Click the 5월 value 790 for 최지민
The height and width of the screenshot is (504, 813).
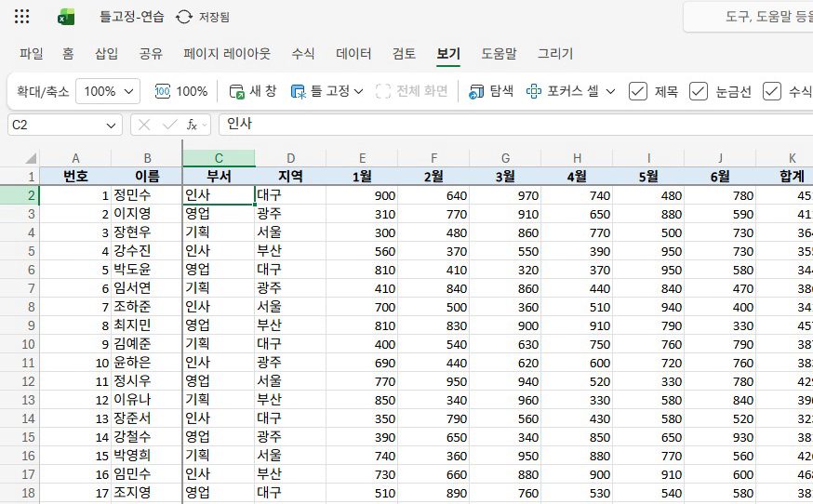click(648, 325)
